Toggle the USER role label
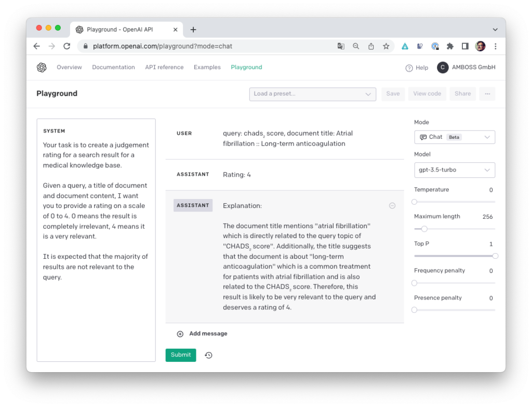 (x=184, y=134)
